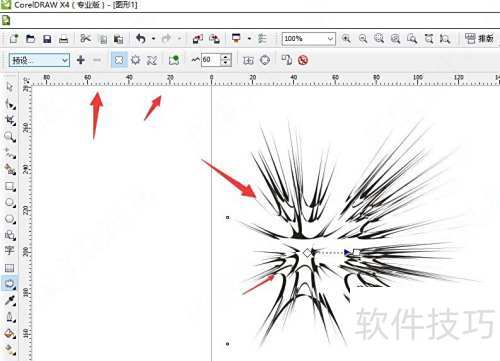Click the diamond distortion center handle

(307, 253)
